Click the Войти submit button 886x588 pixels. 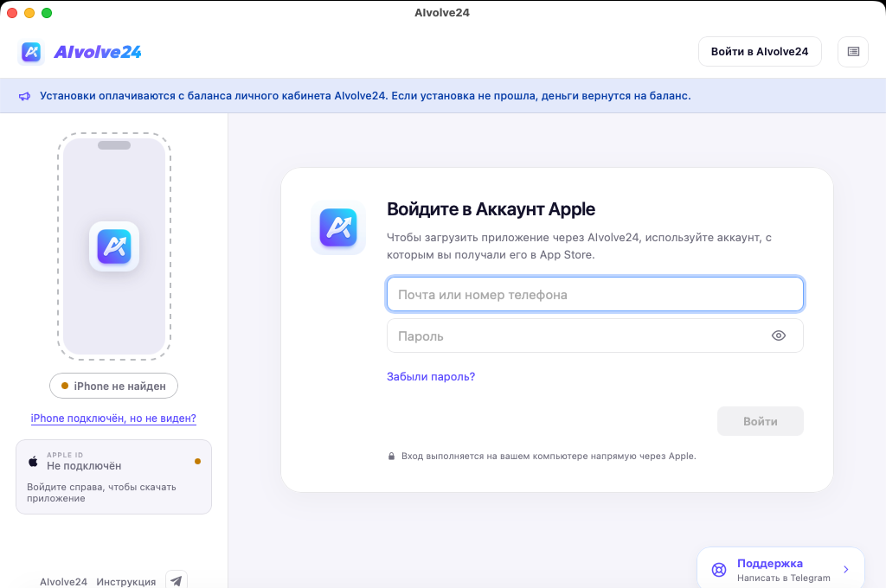tap(760, 421)
